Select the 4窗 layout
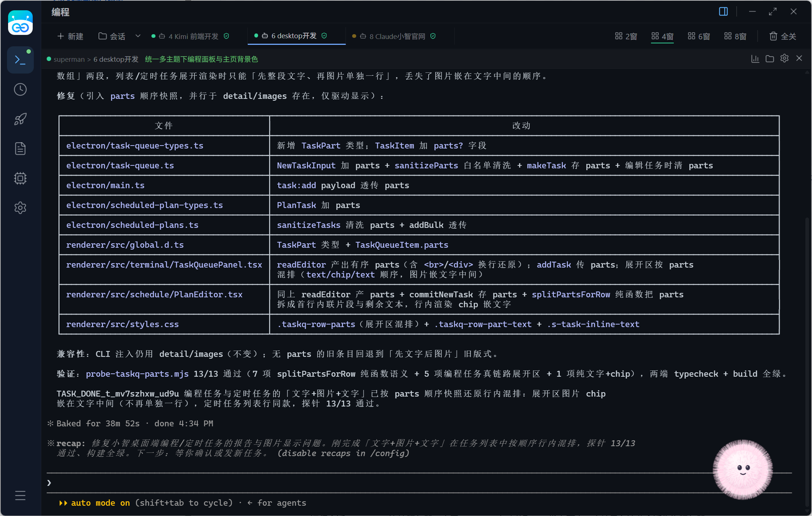 (662, 36)
